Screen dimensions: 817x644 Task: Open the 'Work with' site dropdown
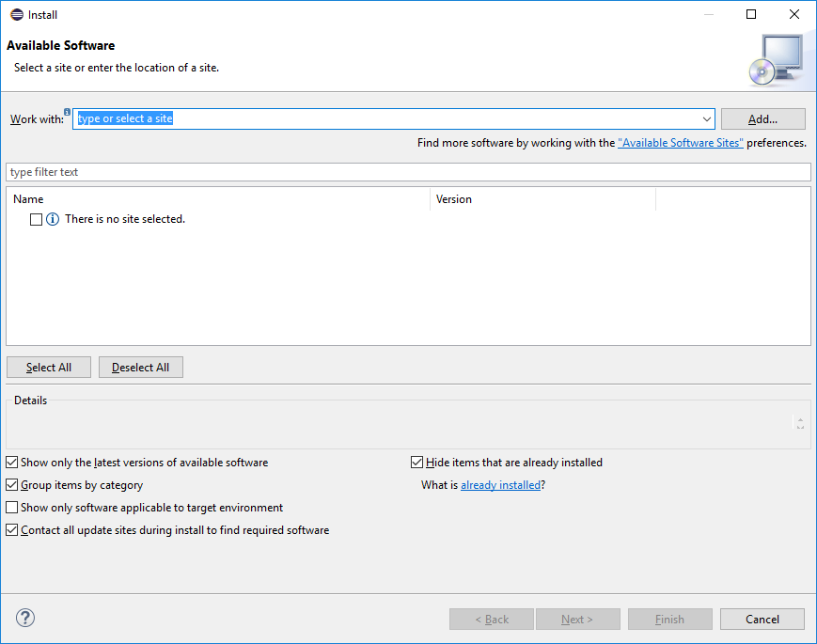[707, 118]
